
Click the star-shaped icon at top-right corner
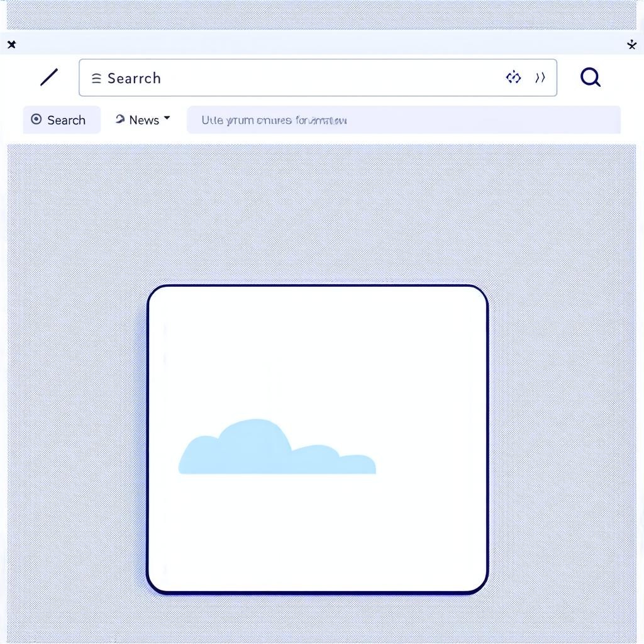631,44
